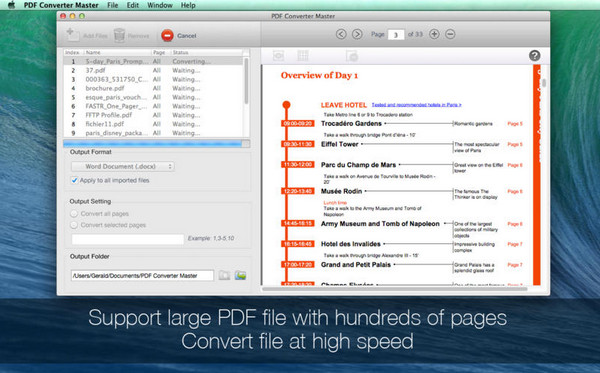Click the Name column header

(117, 52)
